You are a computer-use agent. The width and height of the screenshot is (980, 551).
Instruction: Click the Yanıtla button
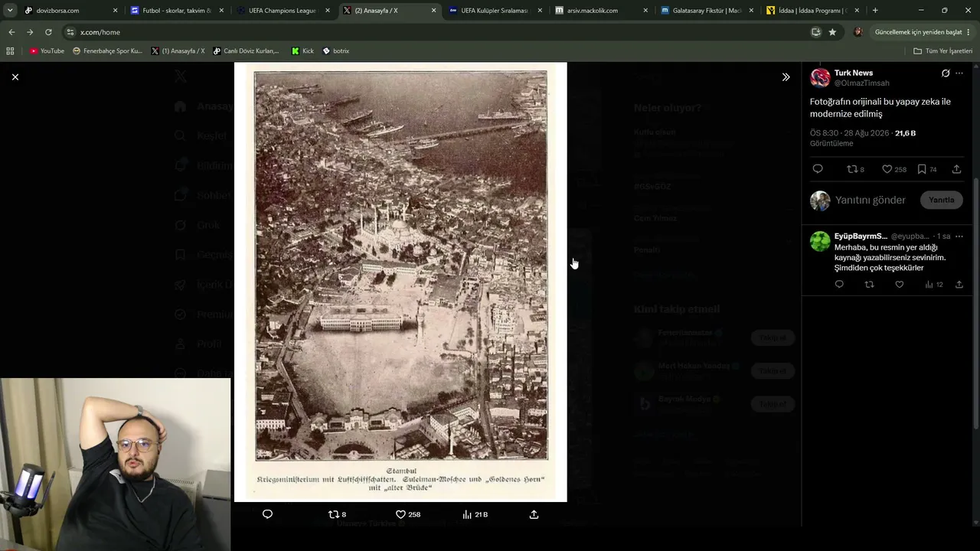click(942, 201)
